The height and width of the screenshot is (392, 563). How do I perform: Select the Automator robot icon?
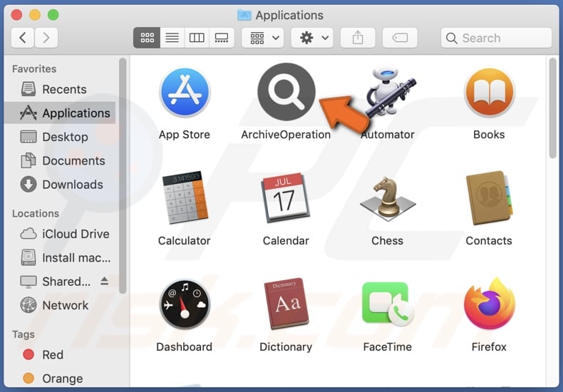[391, 92]
